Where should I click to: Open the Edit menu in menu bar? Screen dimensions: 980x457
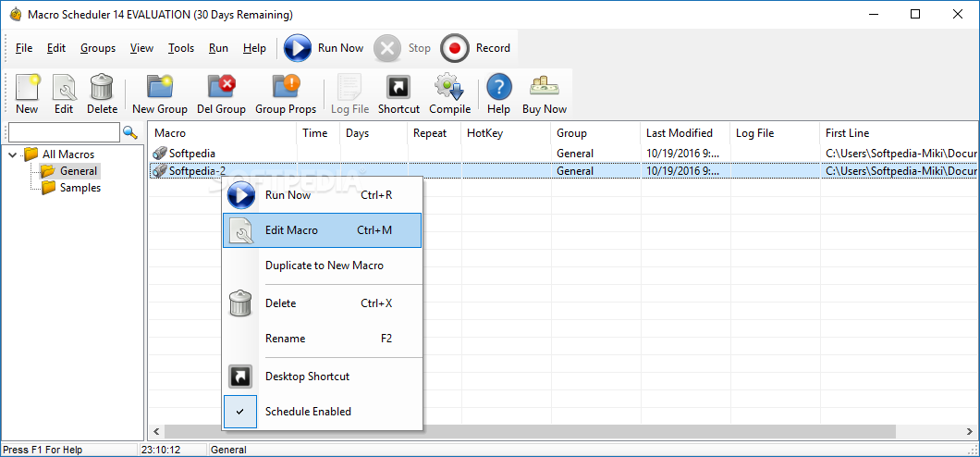tap(56, 48)
